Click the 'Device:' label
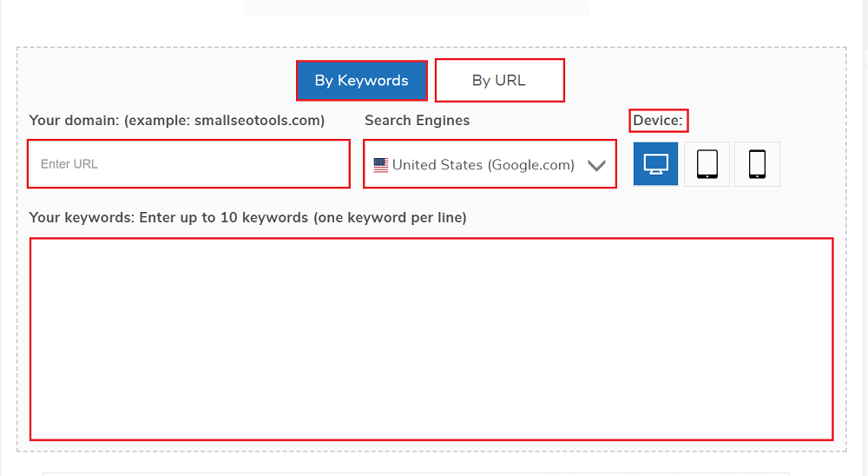 click(x=658, y=120)
